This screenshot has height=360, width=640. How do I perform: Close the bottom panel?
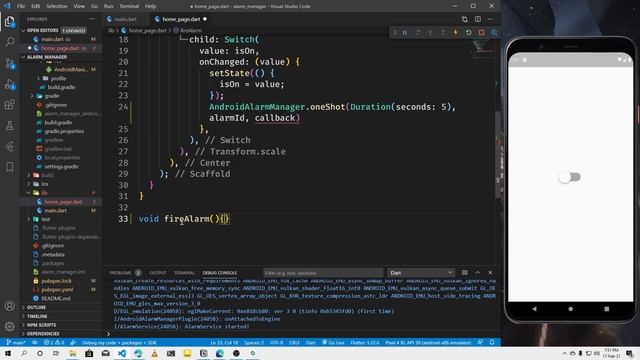click(490, 273)
